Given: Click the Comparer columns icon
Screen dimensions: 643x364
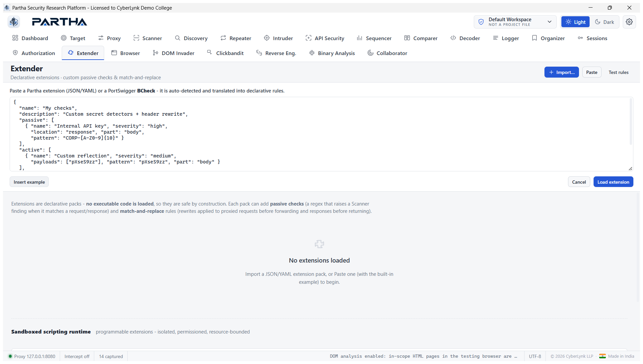Looking at the screenshot, I should pos(407,38).
